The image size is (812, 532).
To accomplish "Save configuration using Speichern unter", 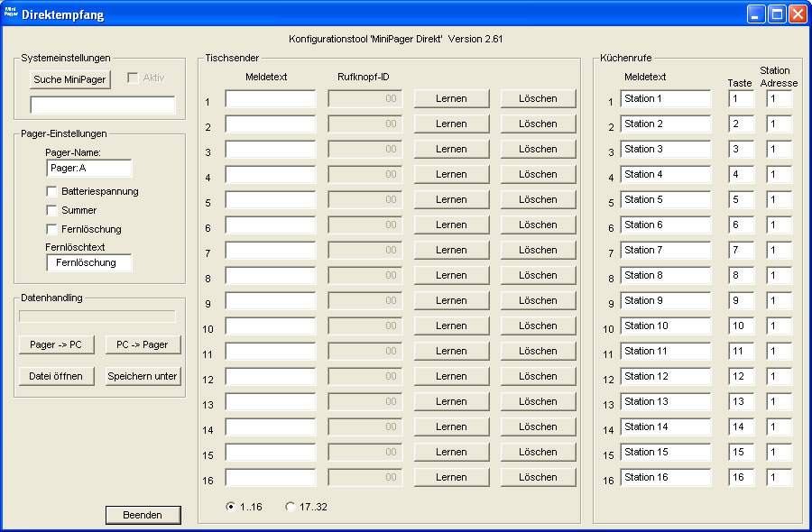I will pyautogui.click(x=142, y=375).
